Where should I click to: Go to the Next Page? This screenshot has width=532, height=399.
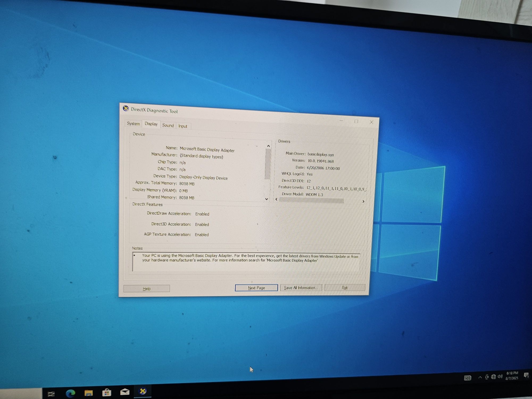coord(256,288)
